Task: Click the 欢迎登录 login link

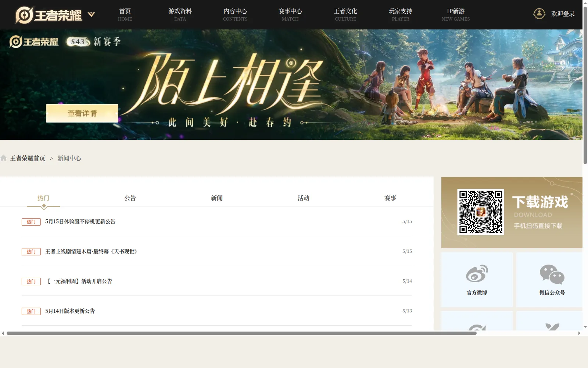Action: click(x=563, y=14)
